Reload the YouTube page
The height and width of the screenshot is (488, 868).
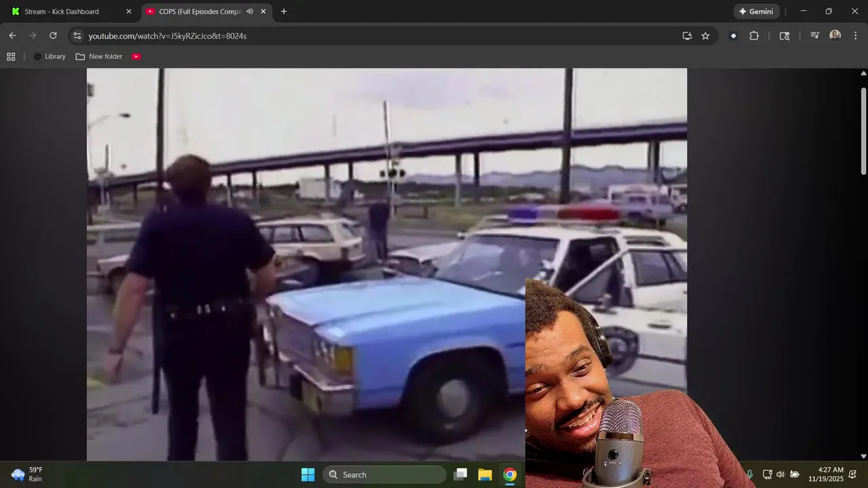point(53,36)
